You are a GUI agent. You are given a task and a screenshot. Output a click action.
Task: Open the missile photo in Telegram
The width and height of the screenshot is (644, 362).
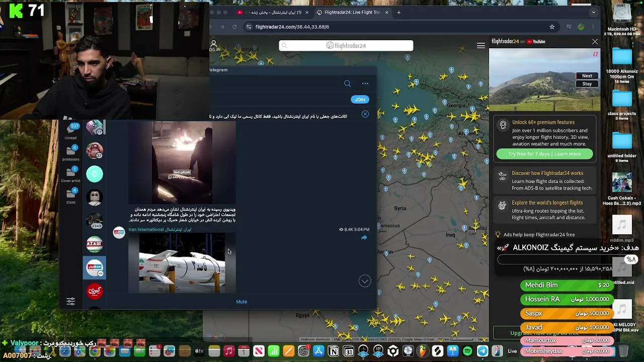point(182,263)
